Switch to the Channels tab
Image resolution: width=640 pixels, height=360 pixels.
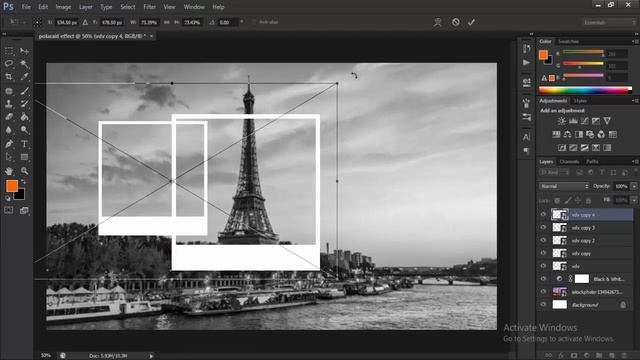(569, 162)
